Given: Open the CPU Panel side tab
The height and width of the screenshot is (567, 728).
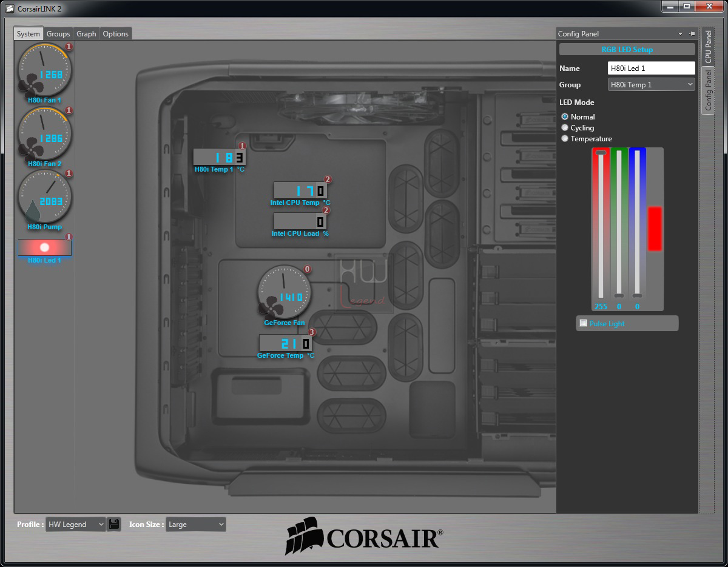Looking at the screenshot, I should coord(708,47).
